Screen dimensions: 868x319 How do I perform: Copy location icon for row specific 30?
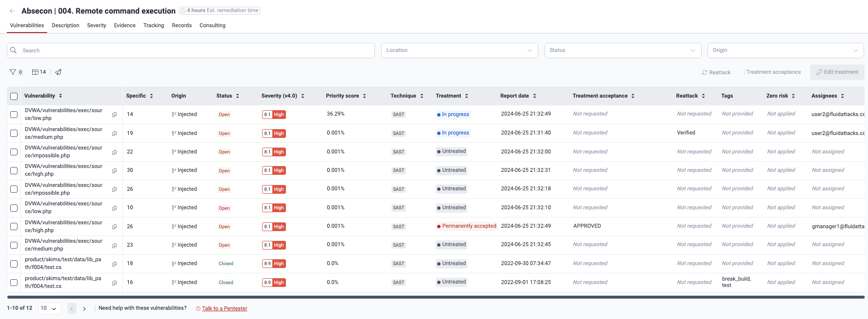[x=114, y=170]
